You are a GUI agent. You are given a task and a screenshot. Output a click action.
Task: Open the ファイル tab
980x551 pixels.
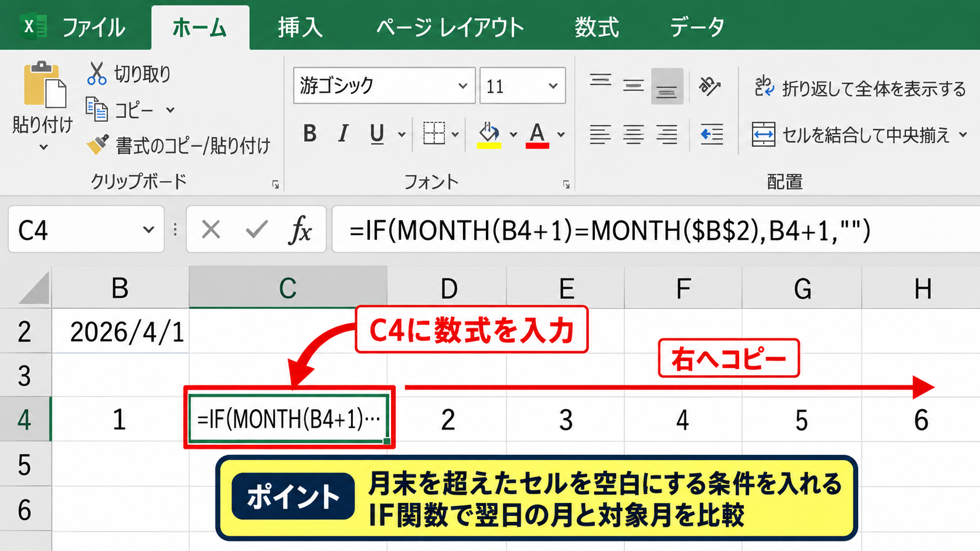pyautogui.click(x=93, y=27)
